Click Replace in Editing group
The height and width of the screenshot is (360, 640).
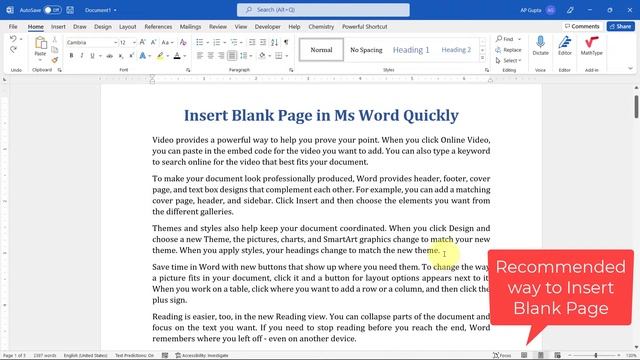click(509, 50)
